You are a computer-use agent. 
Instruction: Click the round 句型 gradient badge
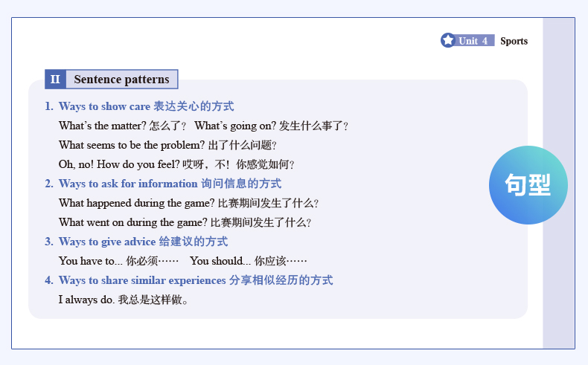pyautogui.click(x=528, y=185)
